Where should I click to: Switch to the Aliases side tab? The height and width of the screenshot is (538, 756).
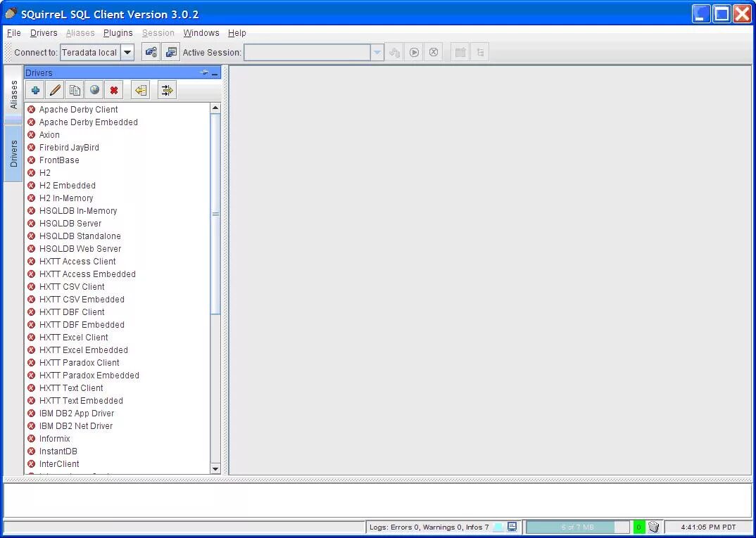point(13,92)
